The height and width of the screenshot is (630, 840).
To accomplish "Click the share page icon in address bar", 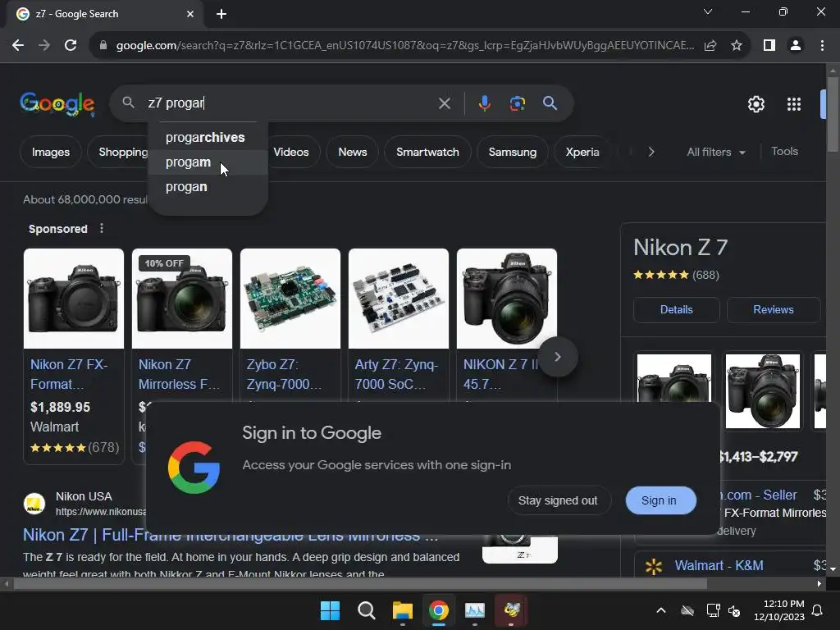I will point(710,46).
